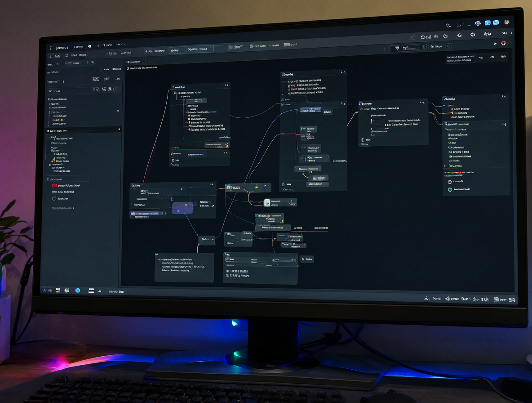The image size is (532, 403).
Task: Select the empty circle option in left sidebar
Action: coord(54,199)
